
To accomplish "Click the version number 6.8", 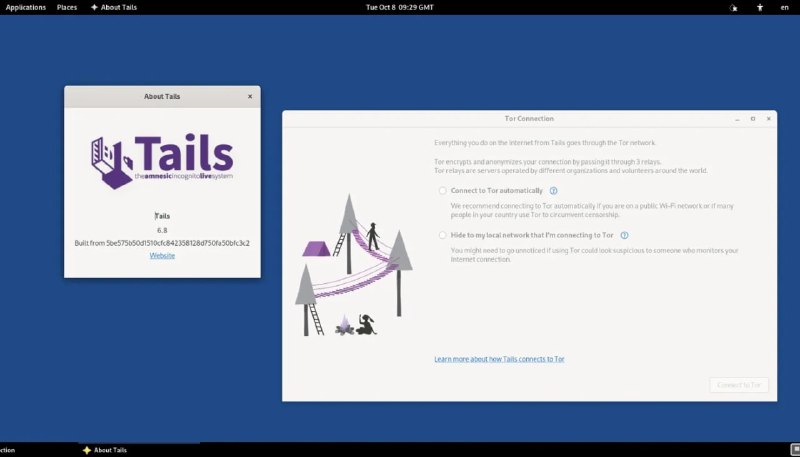I will point(162,230).
